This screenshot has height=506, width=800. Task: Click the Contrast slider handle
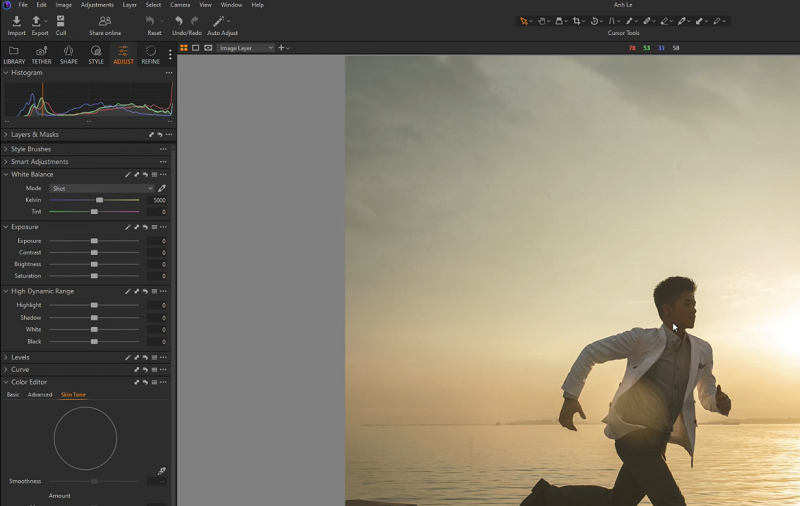coord(94,252)
